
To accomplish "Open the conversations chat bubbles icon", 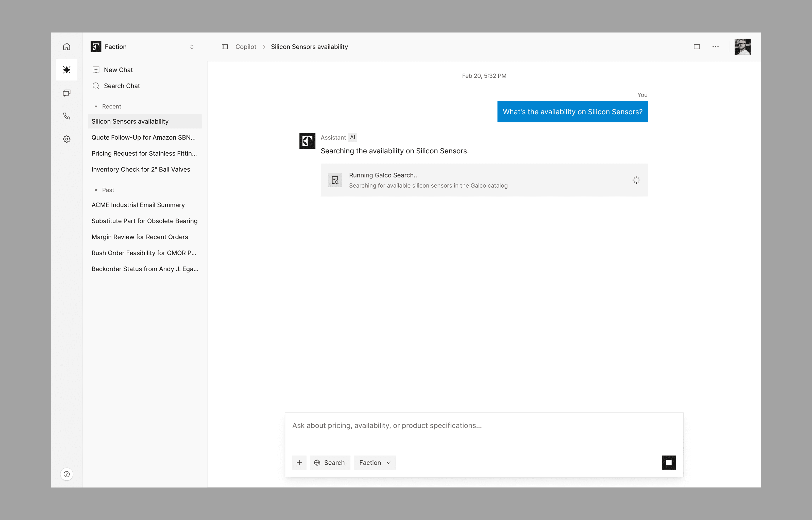I will point(67,93).
